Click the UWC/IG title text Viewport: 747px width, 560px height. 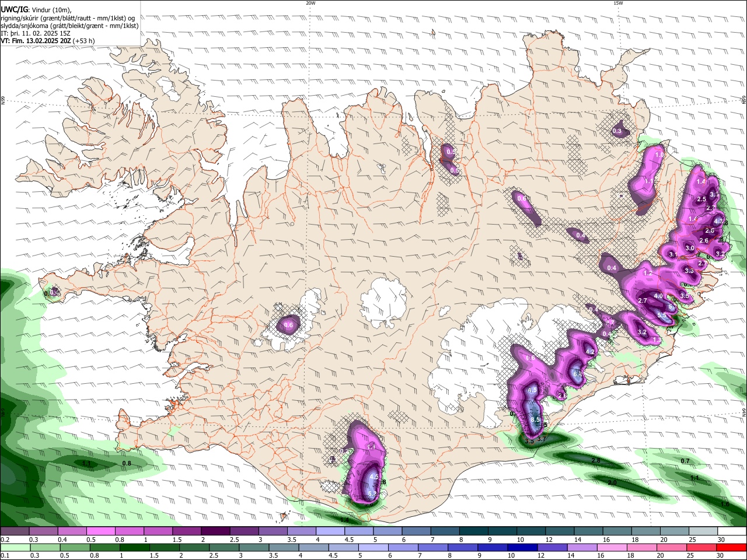14,10
